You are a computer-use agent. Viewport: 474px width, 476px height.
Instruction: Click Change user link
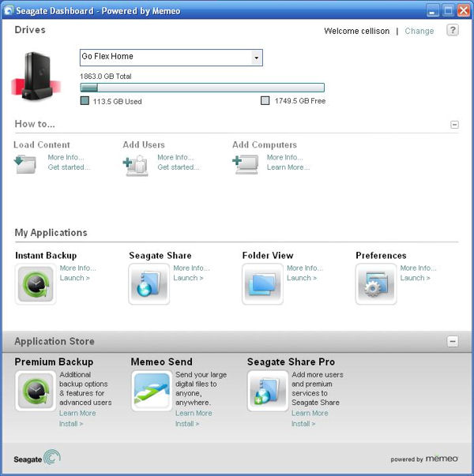419,31
